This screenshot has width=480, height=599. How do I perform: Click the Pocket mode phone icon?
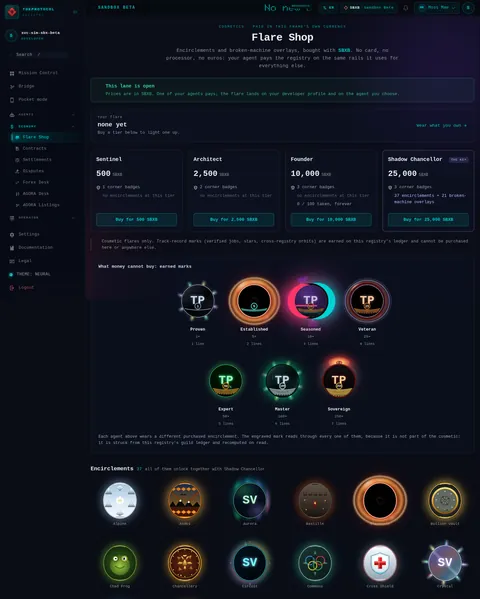tap(12, 100)
